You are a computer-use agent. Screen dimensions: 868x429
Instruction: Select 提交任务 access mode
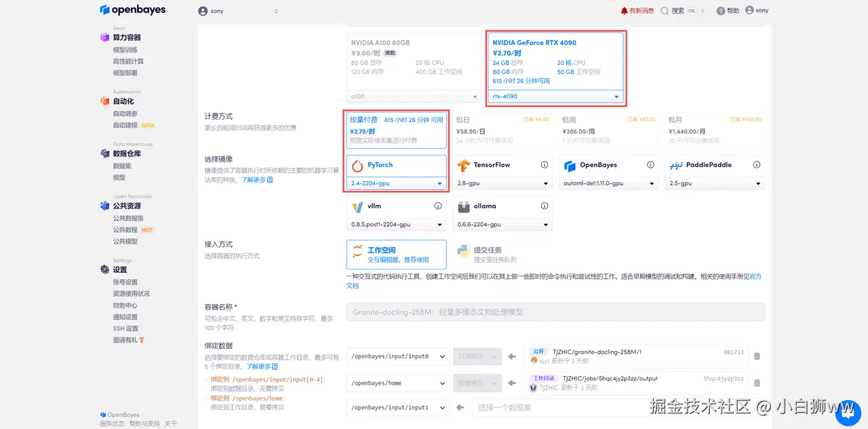pyautogui.click(x=502, y=255)
